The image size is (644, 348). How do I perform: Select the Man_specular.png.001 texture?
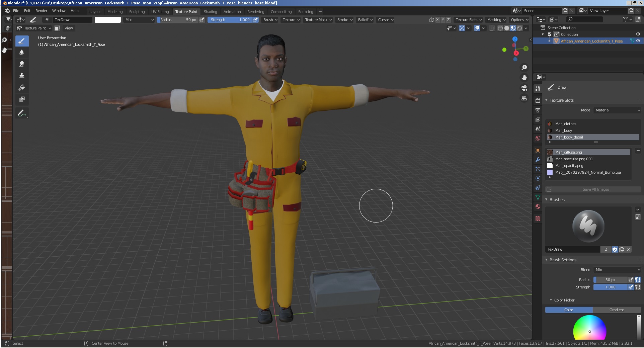(x=588, y=159)
